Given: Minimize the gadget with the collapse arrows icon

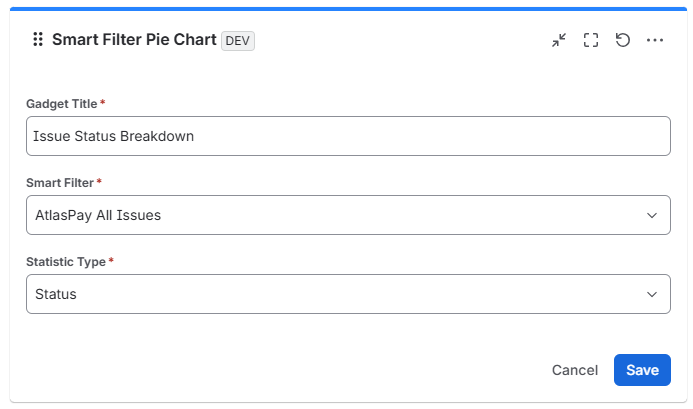Looking at the screenshot, I should (x=559, y=40).
